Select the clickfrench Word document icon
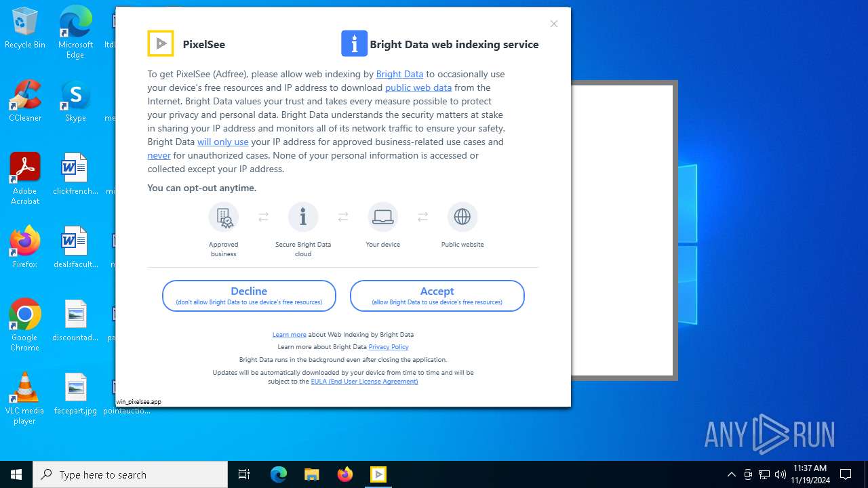This screenshot has height=488, width=868. pos(75,174)
